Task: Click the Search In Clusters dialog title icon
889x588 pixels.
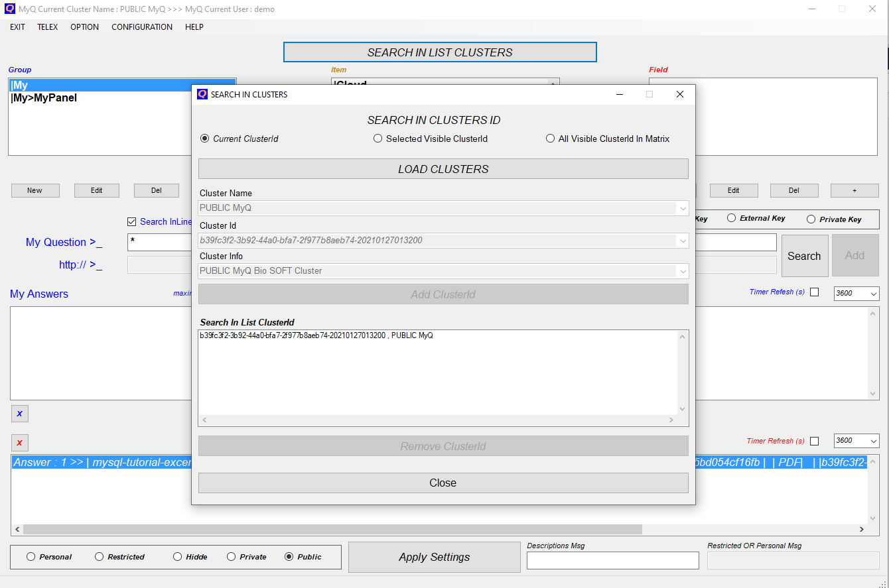Action: pos(202,94)
